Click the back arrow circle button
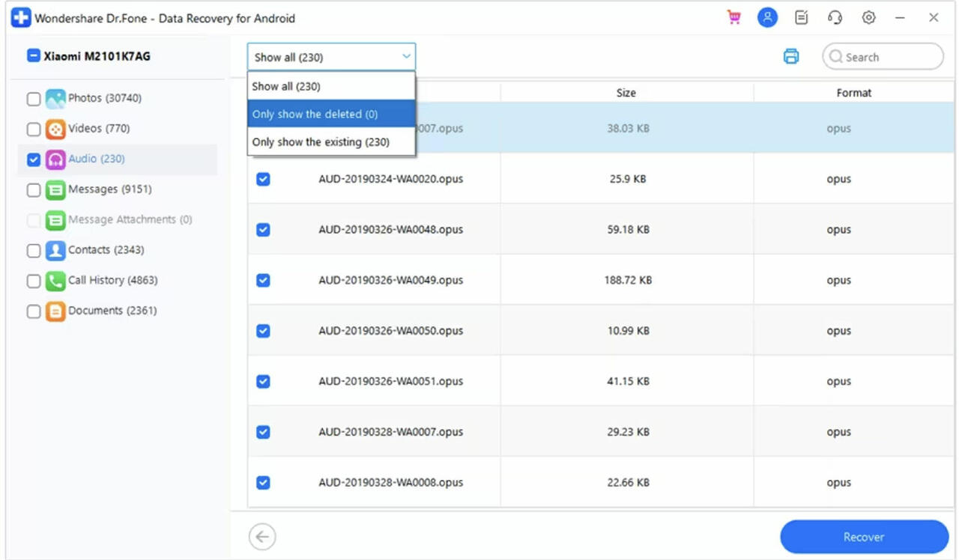 tap(262, 537)
